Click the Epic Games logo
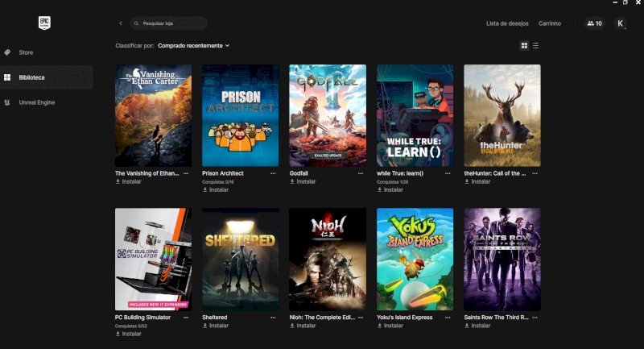The width and height of the screenshot is (644, 349). click(x=45, y=23)
